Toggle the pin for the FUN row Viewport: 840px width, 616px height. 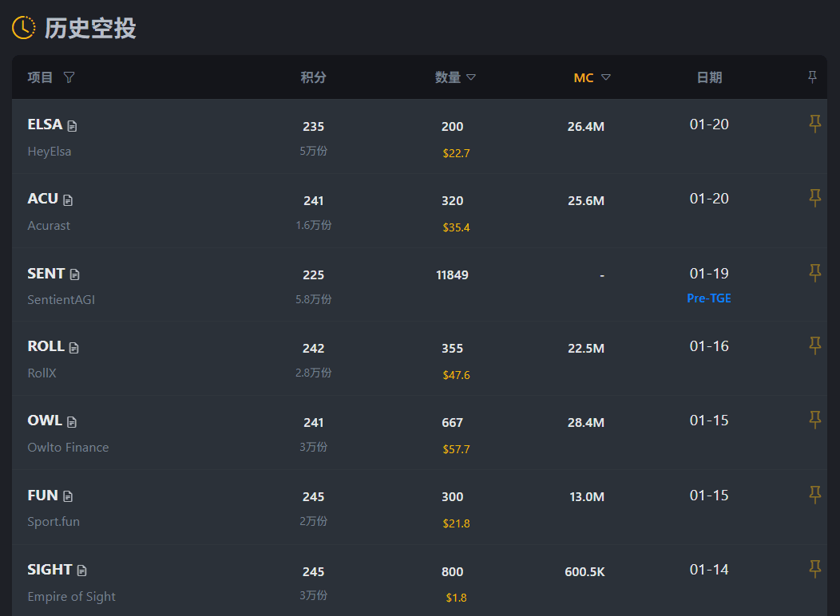coord(814,495)
